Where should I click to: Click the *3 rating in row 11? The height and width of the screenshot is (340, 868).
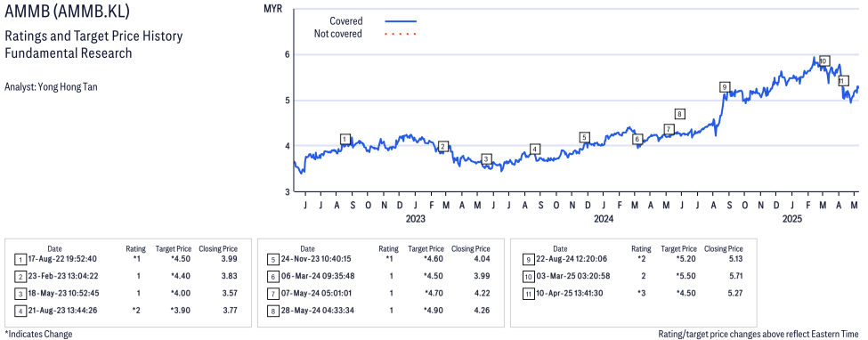(x=641, y=294)
